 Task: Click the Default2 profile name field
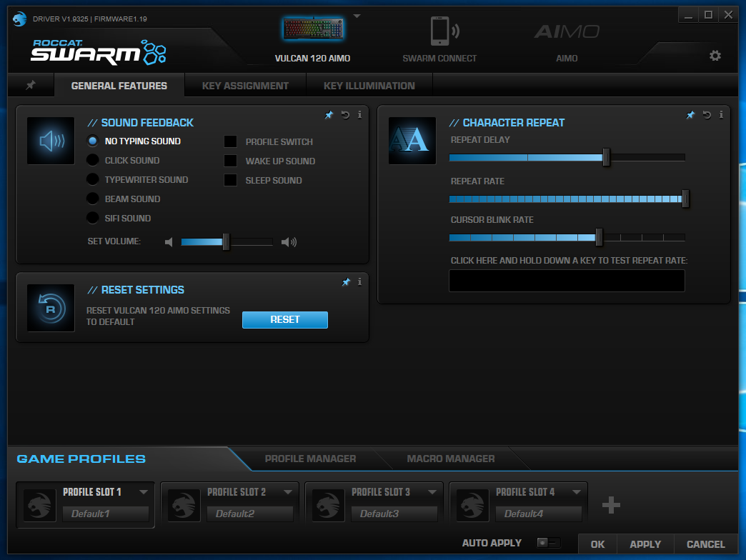coord(250,514)
